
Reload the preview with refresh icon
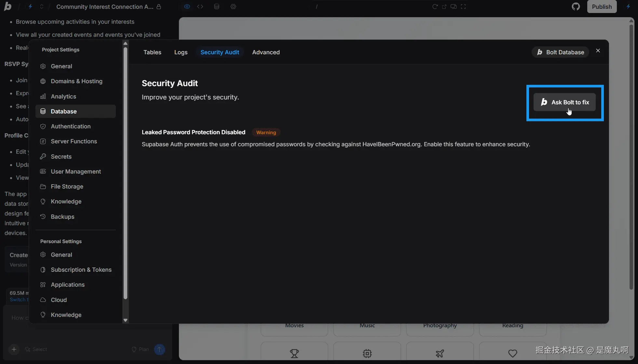[x=435, y=6]
